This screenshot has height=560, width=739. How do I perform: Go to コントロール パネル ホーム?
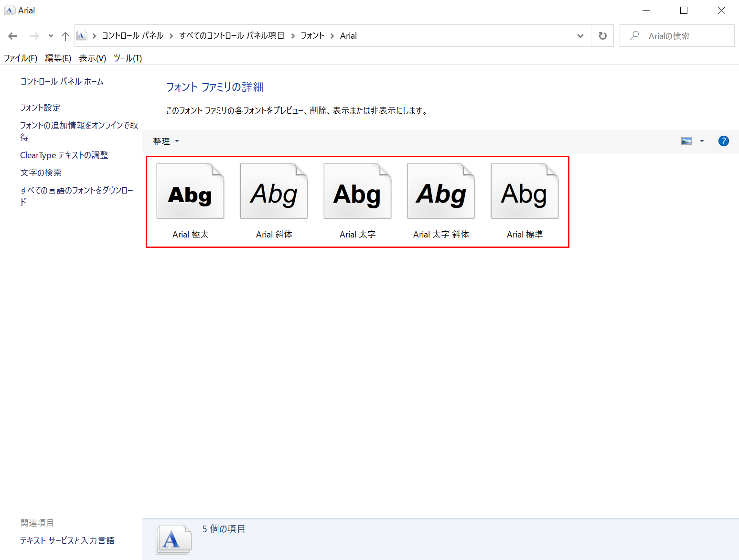click(62, 82)
